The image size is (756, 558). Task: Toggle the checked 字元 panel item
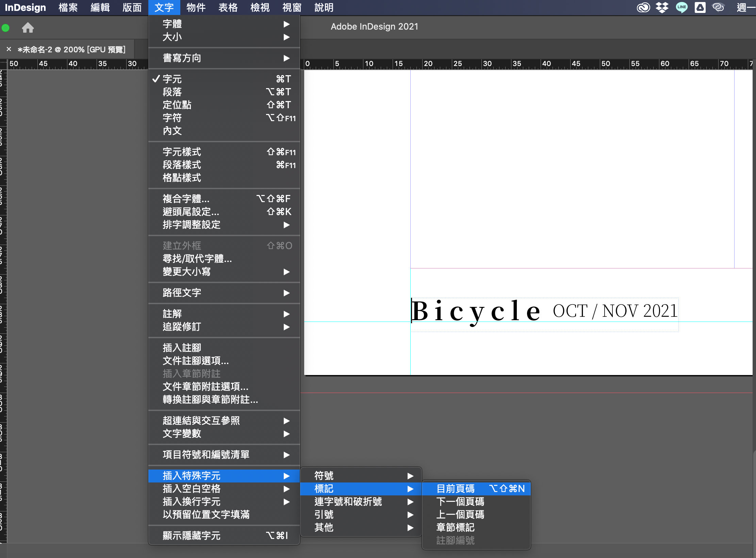point(172,79)
